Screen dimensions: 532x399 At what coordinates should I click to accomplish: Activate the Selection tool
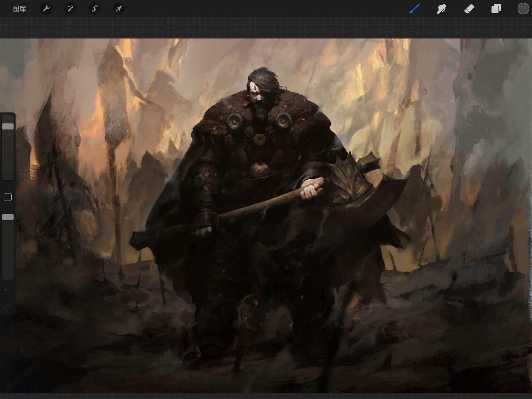click(94, 9)
